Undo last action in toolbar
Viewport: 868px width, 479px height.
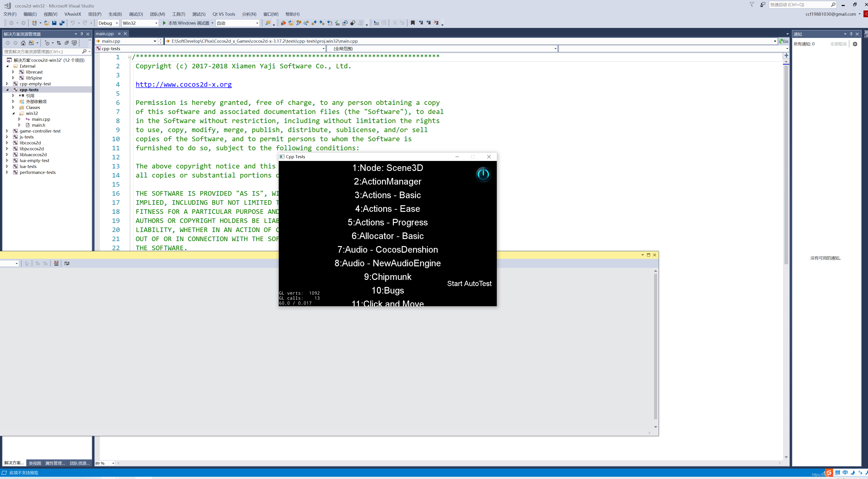pos(72,23)
